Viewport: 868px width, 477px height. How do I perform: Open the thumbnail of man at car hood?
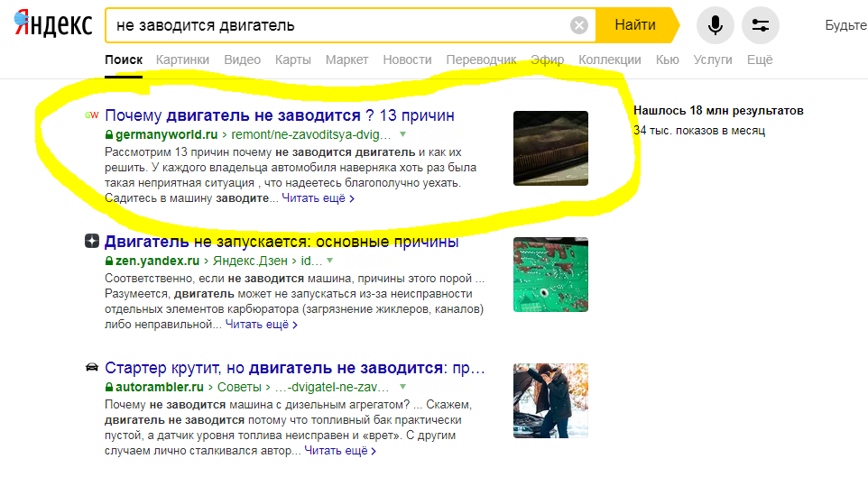550,400
